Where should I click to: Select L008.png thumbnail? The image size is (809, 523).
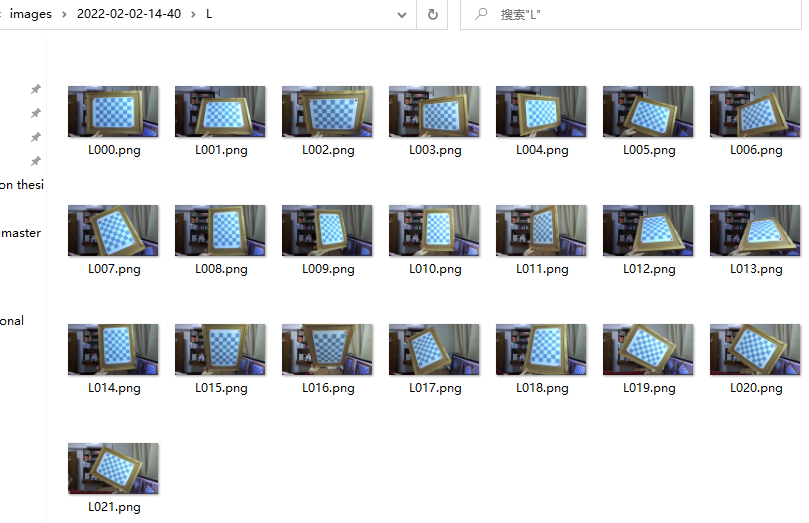220,231
